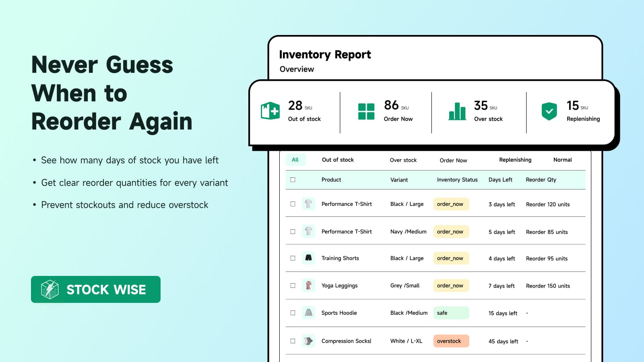Click the Reorder 95 units text
644x362 pixels.
click(x=547, y=259)
